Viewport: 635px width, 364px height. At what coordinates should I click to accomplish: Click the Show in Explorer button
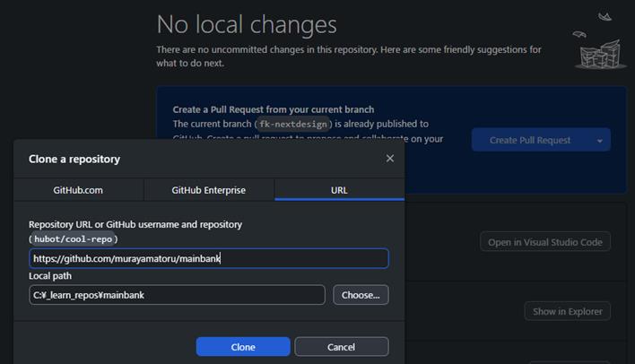(x=568, y=311)
